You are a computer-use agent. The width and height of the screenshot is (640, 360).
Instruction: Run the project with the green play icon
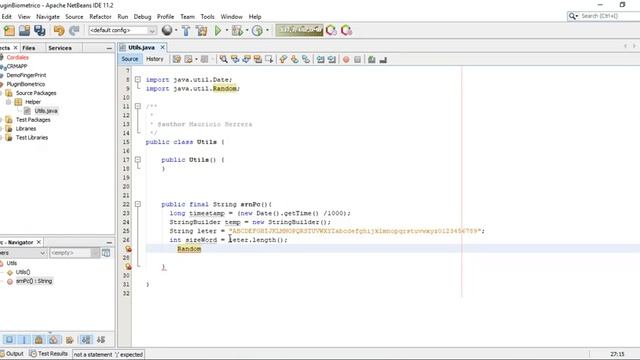click(218, 31)
